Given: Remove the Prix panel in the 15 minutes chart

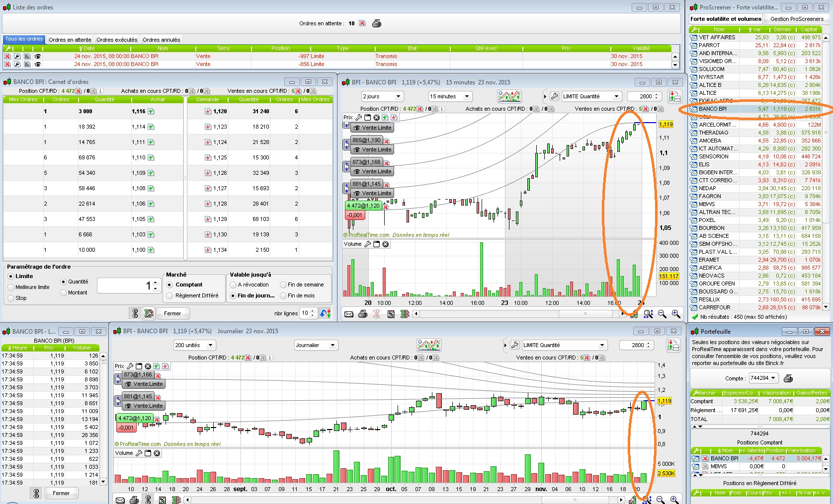Looking at the screenshot, I should pos(376,118).
